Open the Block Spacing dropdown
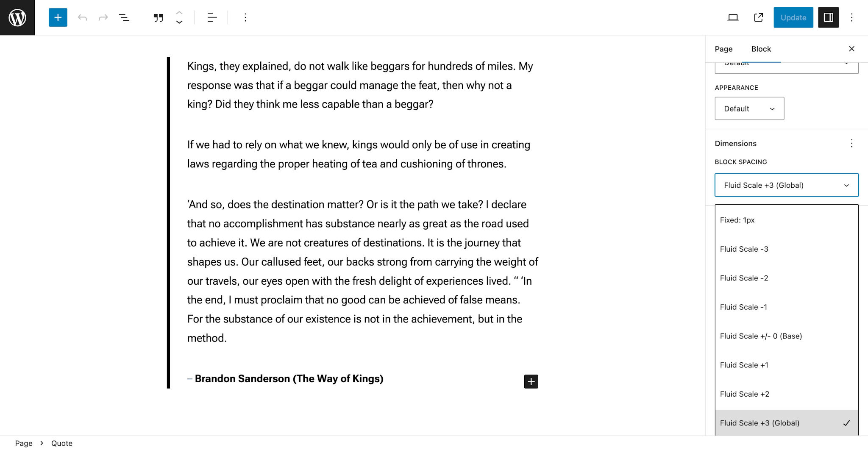This screenshot has height=450, width=868. point(787,185)
